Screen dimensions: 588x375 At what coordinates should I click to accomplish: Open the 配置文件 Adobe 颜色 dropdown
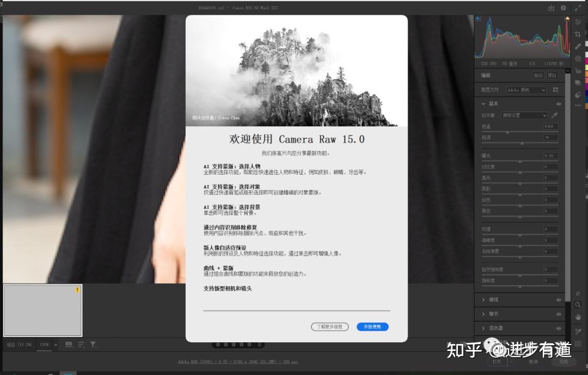(526, 90)
